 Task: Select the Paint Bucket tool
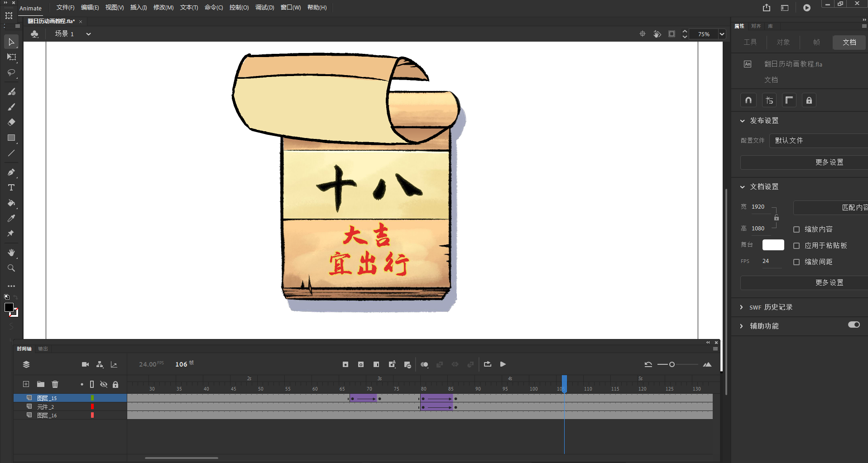pyautogui.click(x=11, y=203)
